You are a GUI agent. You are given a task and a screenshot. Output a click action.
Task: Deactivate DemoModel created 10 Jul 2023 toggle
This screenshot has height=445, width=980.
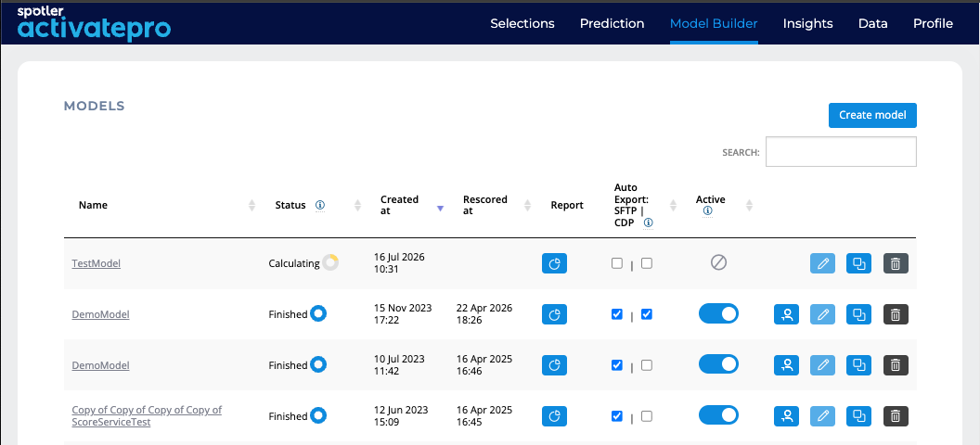click(x=718, y=364)
